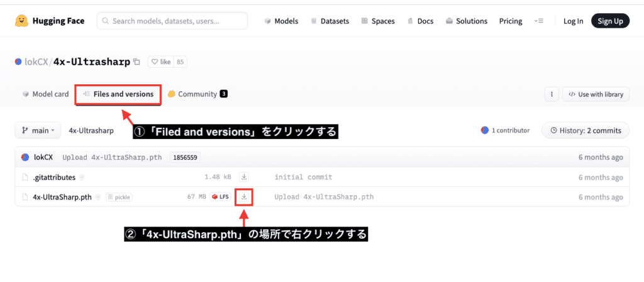Switch to the Files and versions tab

[x=118, y=94]
